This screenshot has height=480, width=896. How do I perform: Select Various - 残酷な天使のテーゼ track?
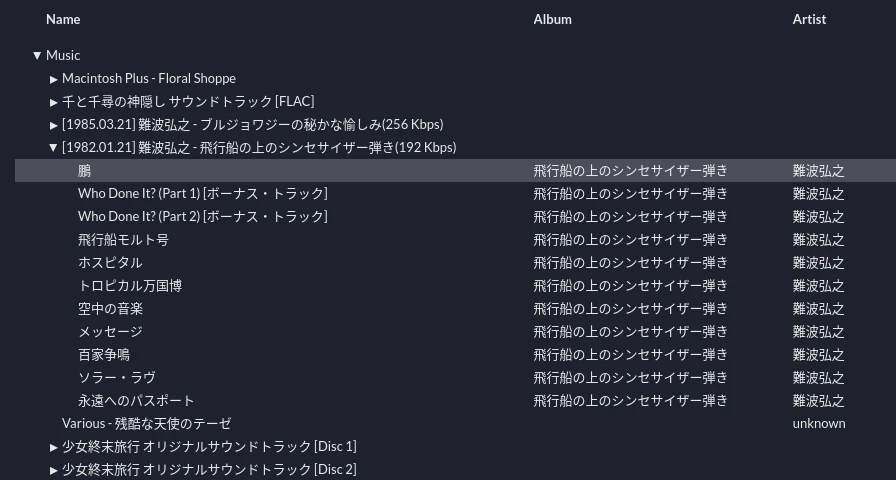(146, 424)
